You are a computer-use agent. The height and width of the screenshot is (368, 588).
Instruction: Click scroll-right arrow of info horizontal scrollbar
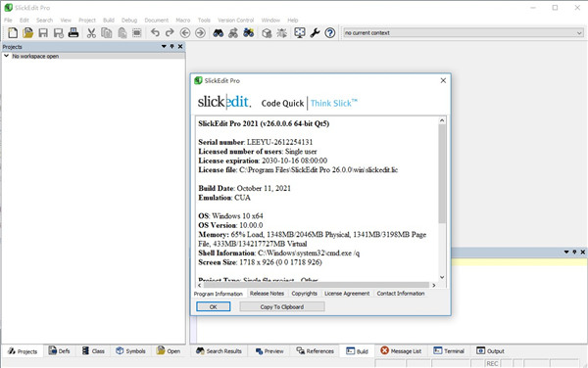pyautogui.click(x=433, y=285)
